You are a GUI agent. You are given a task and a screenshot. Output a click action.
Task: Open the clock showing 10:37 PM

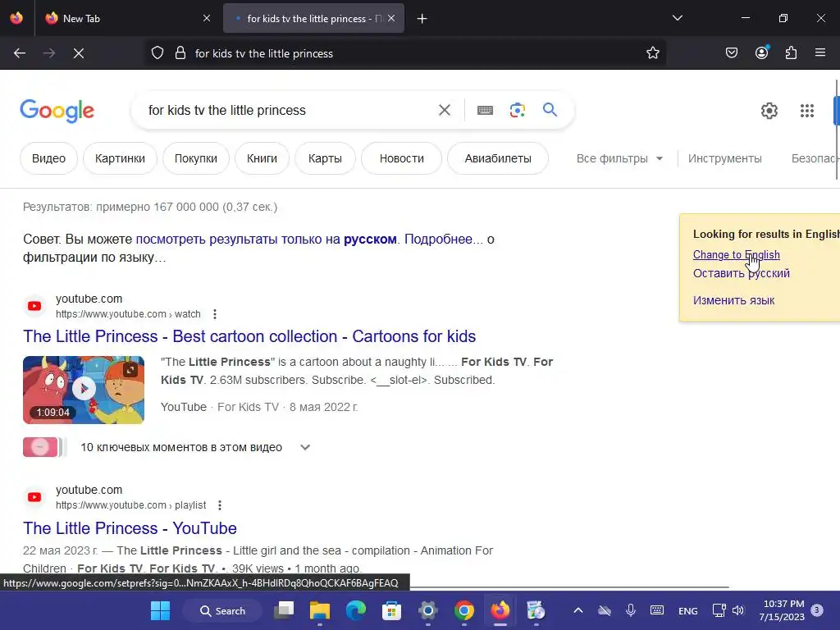[x=782, y=610]
